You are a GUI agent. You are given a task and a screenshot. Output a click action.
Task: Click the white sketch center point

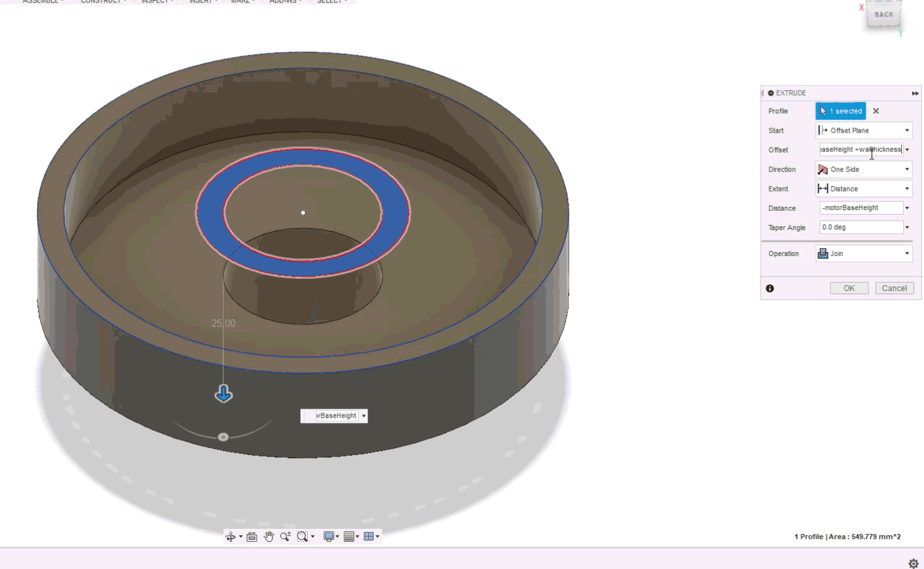tap(303, 213)
